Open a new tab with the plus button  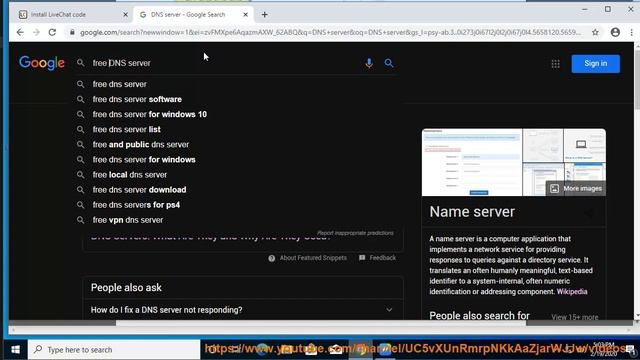click(x=264, y=14)
